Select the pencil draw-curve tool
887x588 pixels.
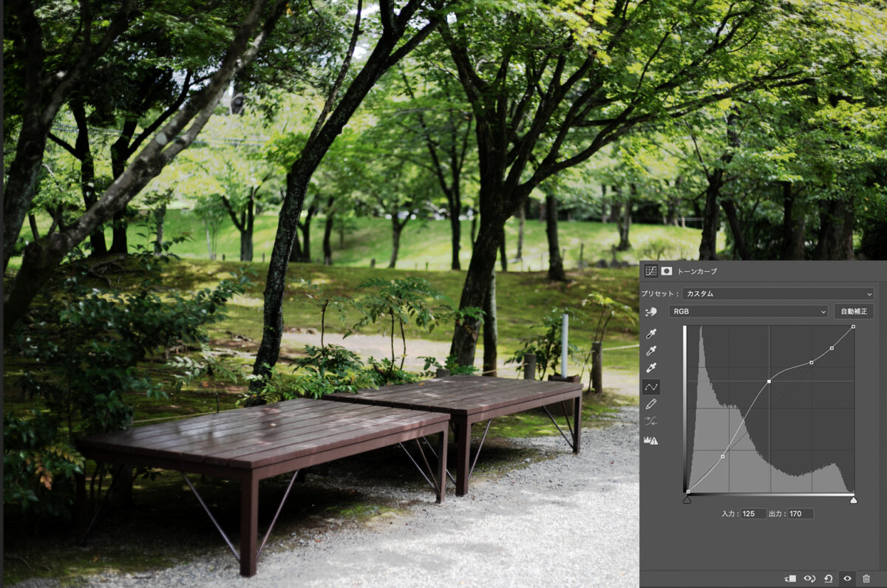point(651,404)
